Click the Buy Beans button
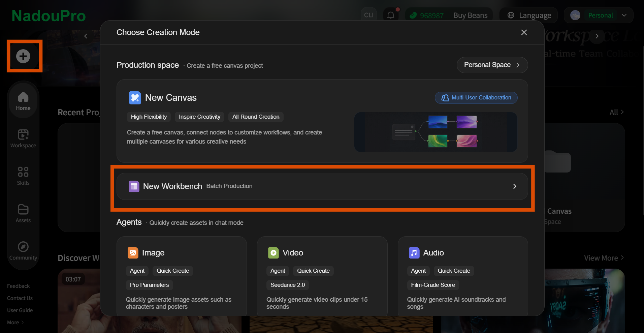Screen dimensions: 644x333 [471, 16]
